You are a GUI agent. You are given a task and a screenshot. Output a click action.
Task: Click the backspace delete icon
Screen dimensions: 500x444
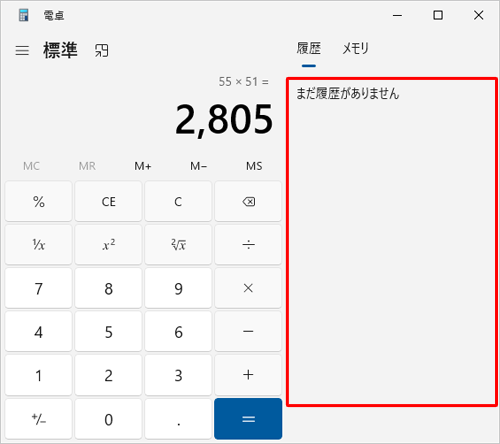[x=248, y=201]
